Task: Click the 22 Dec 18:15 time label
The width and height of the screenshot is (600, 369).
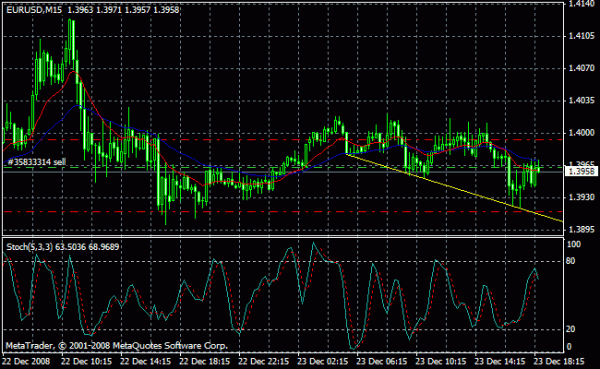Action: pyautogui.click(x=205, y=361)
